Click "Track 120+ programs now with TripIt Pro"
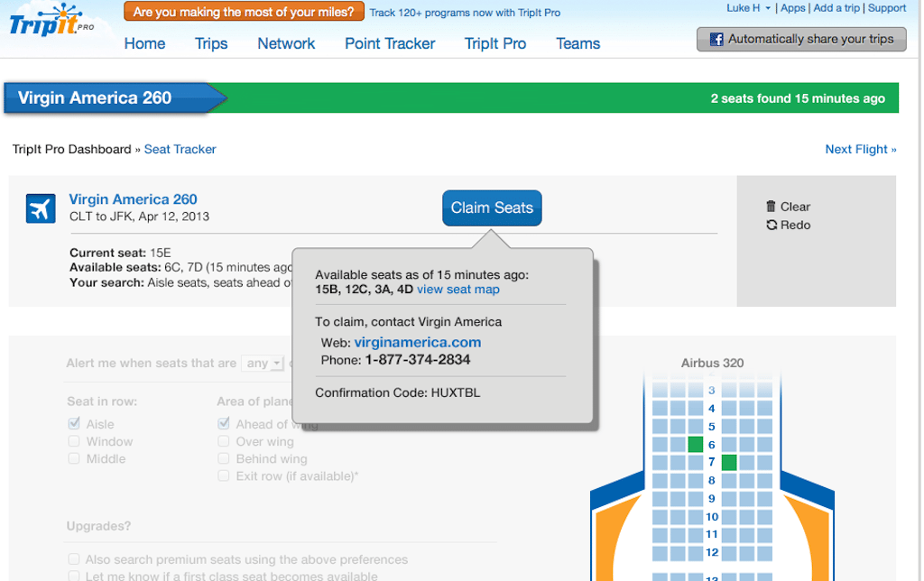This screenshot has height=581, width=924. (x=465, y=13)
